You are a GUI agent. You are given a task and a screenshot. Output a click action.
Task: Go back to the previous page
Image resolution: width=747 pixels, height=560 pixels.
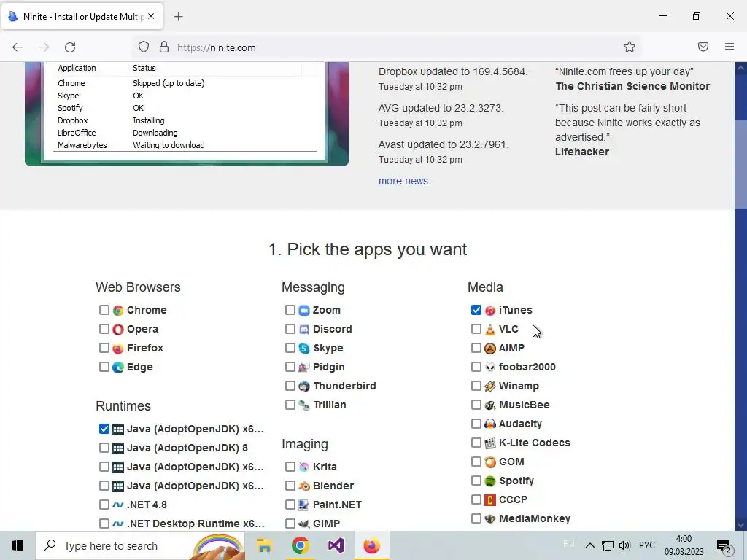18,47
